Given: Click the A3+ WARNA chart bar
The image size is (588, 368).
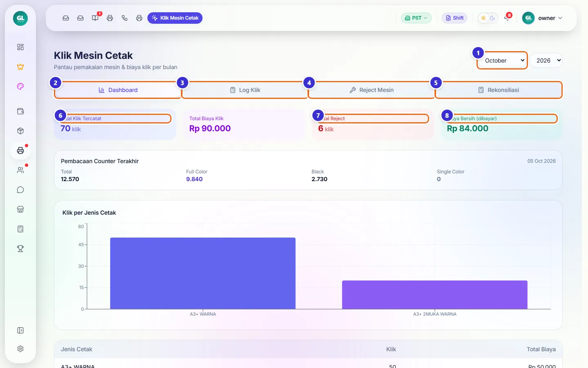Looking at the screenshot, I should [203, 273].
